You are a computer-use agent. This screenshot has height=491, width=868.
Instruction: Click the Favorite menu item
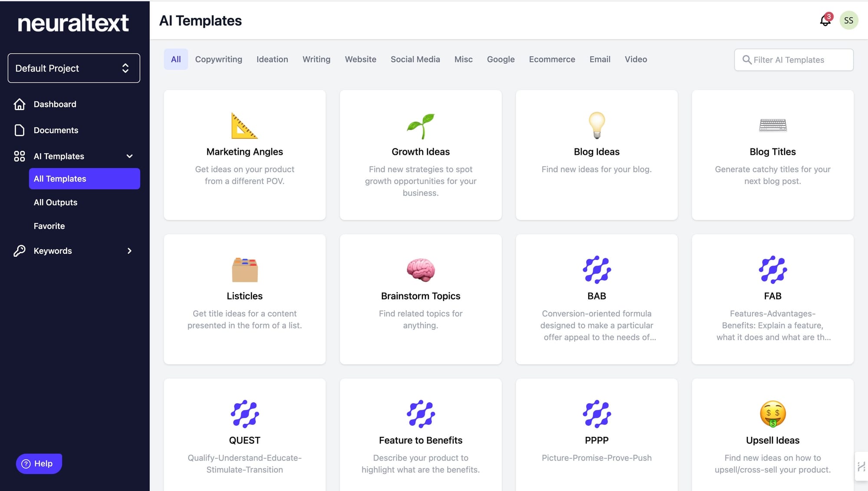click(x=49, y=226)
